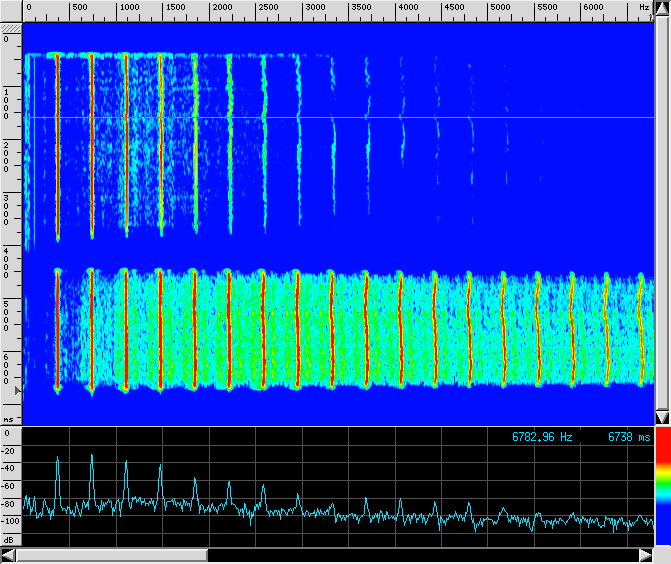This screenshot has width=671, height=564.
Task: Click the down arrow of the vertical scrollbar
Action: 662,416
